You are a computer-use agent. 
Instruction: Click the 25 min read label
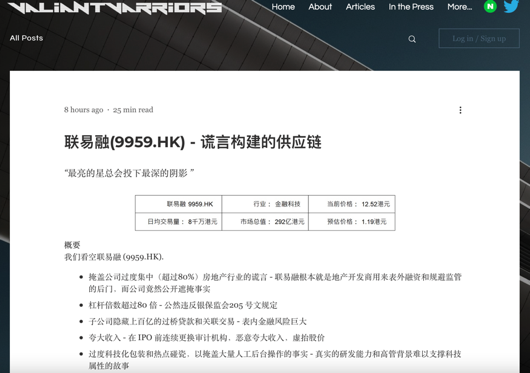click(133, 110)
